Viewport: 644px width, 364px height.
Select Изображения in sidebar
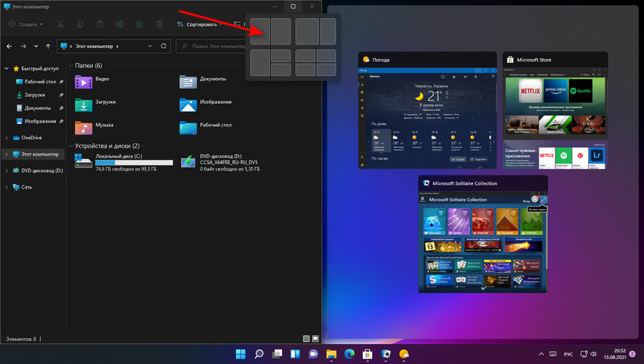pos(40,121)
